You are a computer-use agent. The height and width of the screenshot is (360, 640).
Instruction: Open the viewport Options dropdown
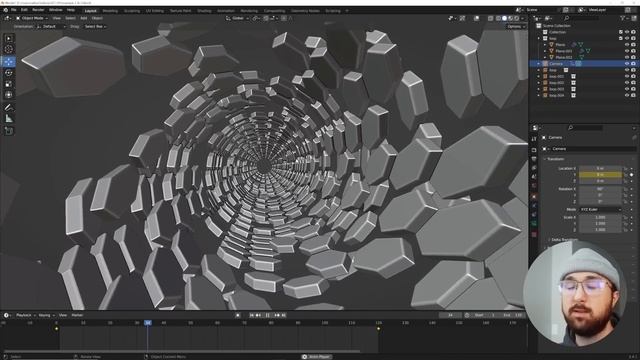(x=516, y=27)
